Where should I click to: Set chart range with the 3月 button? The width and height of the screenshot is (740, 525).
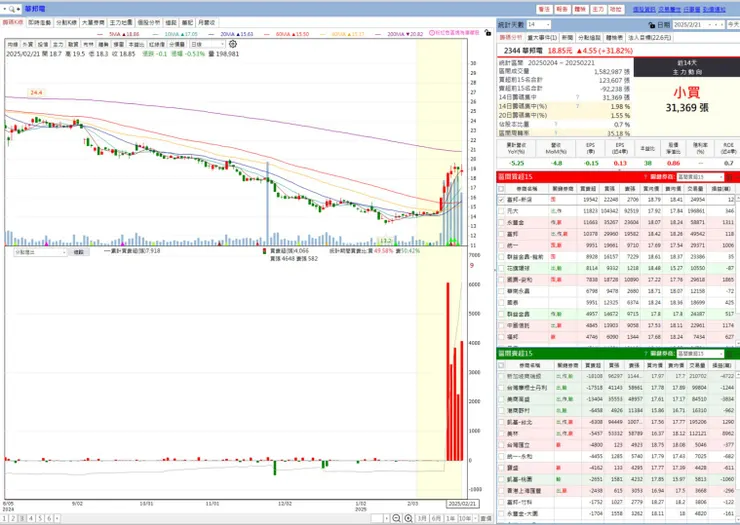pos(422,518)
